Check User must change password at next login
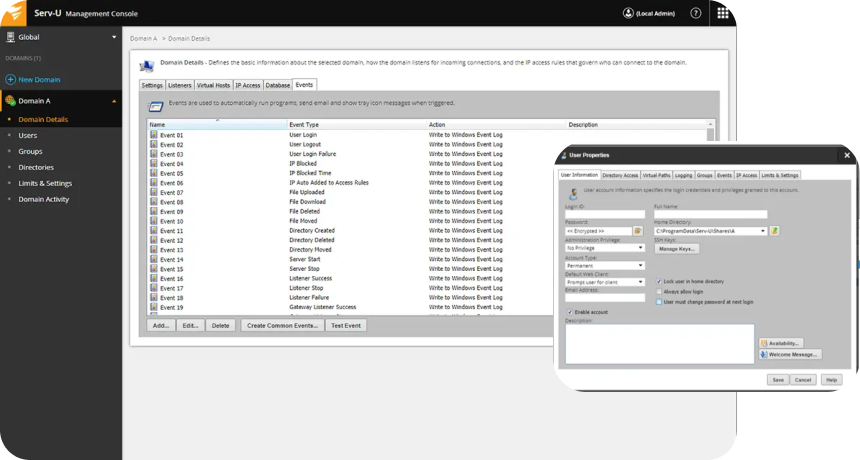Viewport: 860px width, 460px height. (659, 302)
